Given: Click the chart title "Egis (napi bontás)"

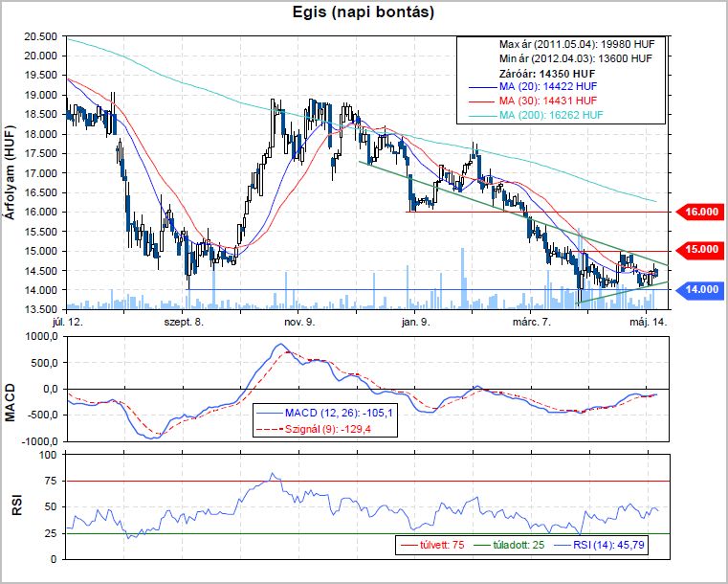Looking at the screenshot, I should point(364,12).
